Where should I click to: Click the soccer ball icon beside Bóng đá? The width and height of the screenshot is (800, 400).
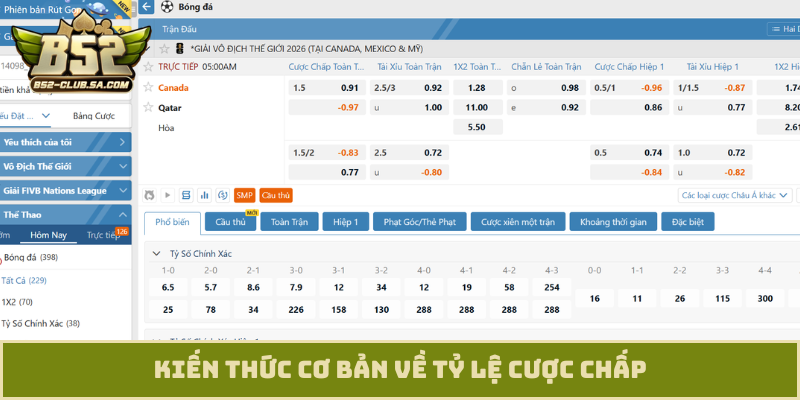coord(167,7)
